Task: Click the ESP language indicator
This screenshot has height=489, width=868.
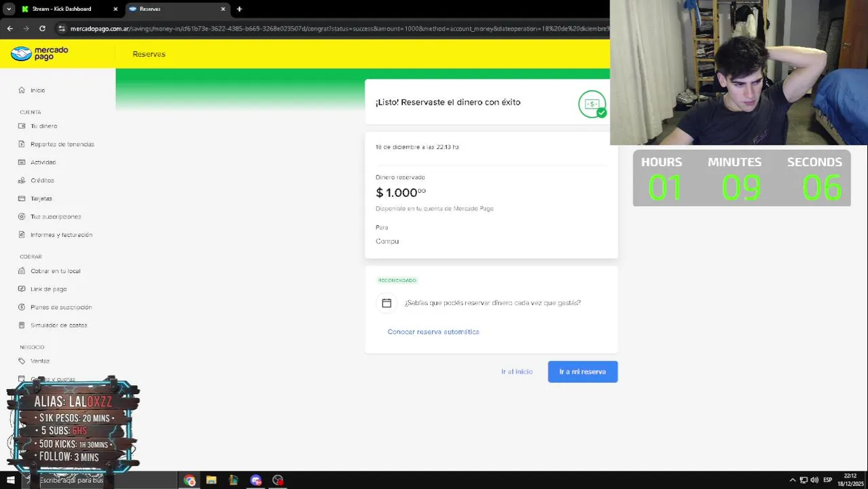Action: [x=827, y=480]
